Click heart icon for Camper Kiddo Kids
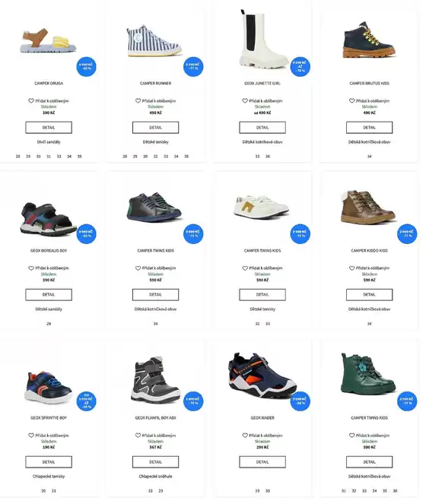 (351, 268)
